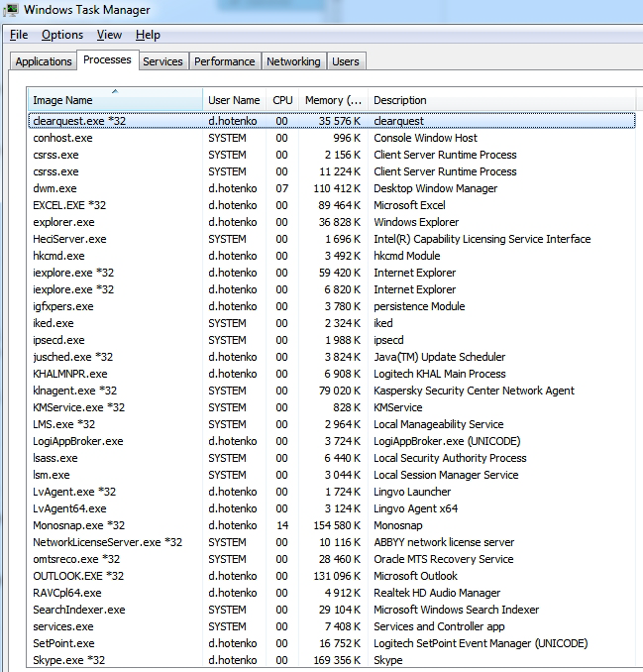
Task: Select OUTLOOK.EXE *32 process
Action: coord(332,576)
